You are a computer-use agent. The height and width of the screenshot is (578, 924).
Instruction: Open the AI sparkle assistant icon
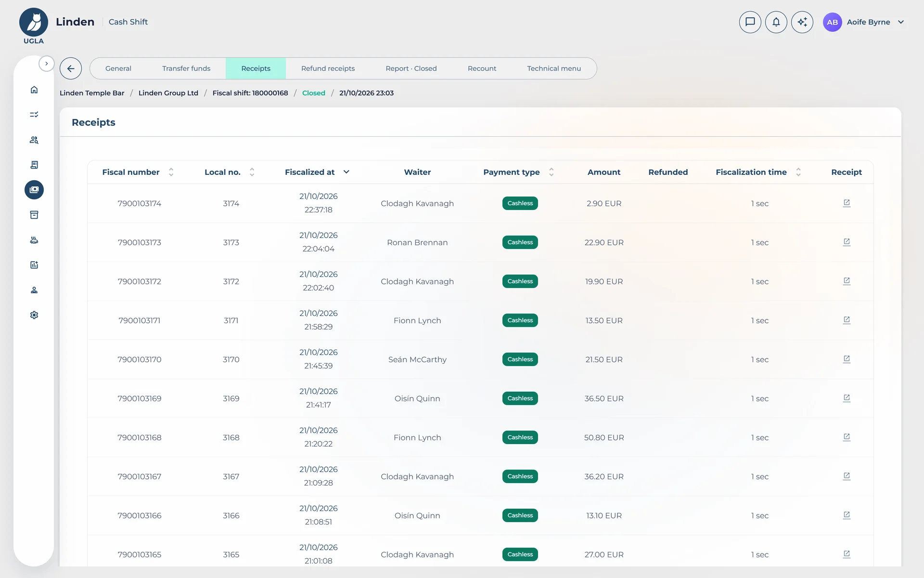coord(802,22)
